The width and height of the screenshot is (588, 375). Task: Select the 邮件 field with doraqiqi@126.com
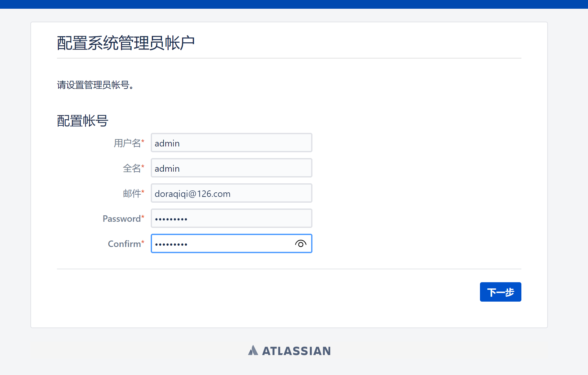(x=231, y=193)
